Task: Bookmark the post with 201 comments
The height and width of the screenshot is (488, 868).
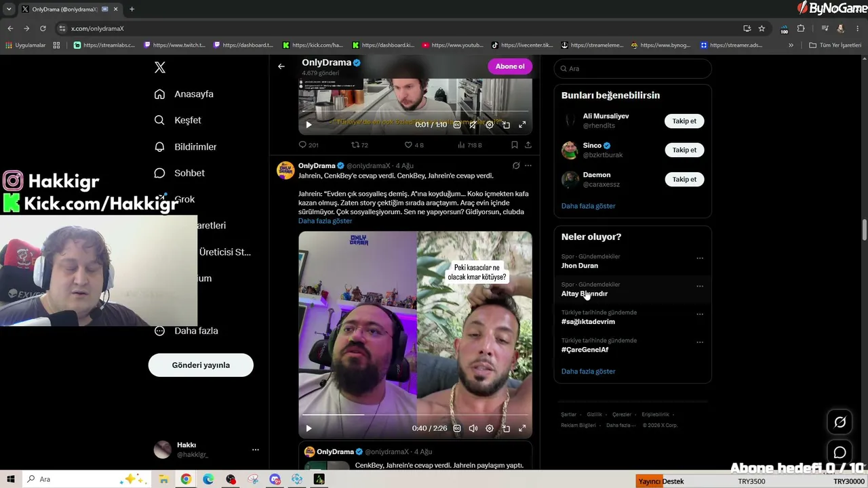Action: (515, 145)
